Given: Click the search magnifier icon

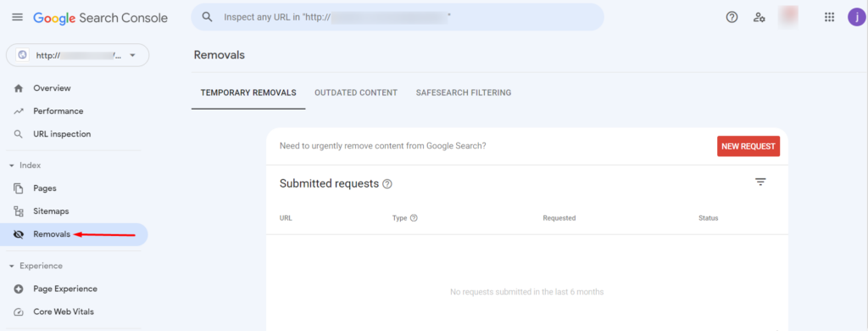Looking at the screenshot, I should point(208,17).
